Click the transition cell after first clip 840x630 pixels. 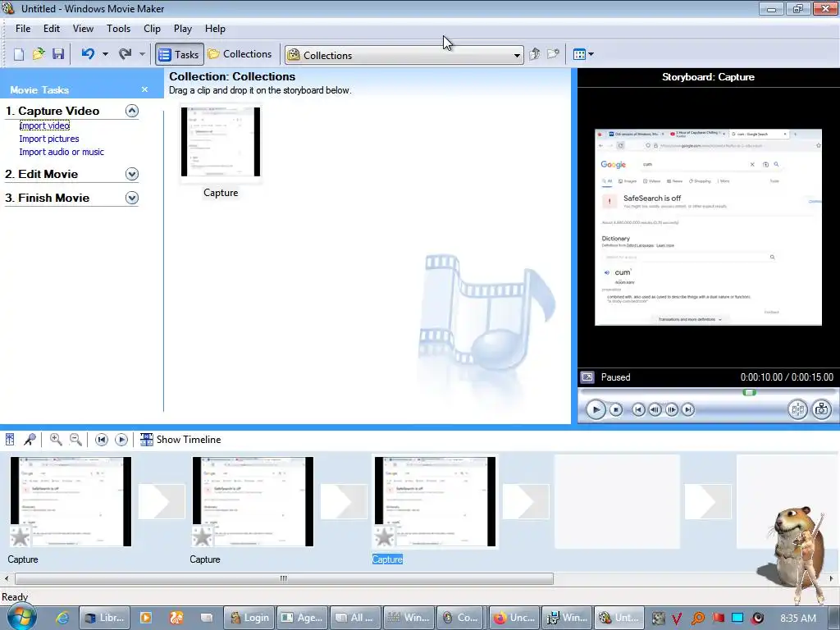coord(162,501)
